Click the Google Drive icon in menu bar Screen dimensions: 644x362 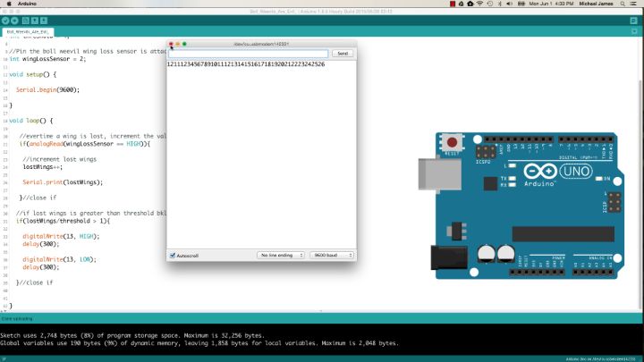point(461,4)
